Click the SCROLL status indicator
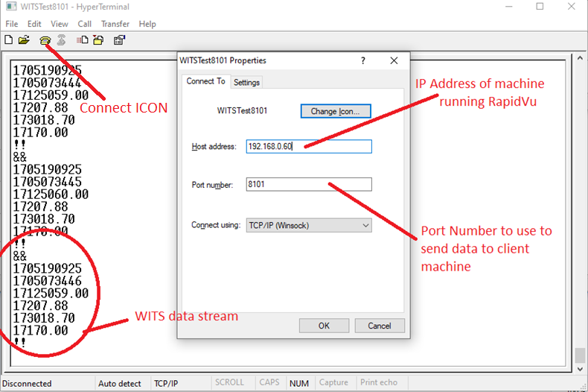The width and height of the screenshot is (588, 392). 229,382
